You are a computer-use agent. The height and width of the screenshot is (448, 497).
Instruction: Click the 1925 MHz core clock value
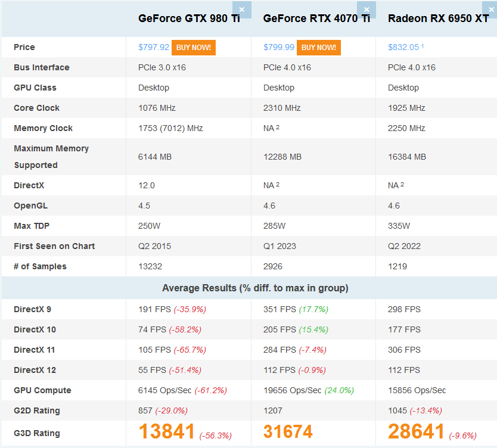(406, 108)
